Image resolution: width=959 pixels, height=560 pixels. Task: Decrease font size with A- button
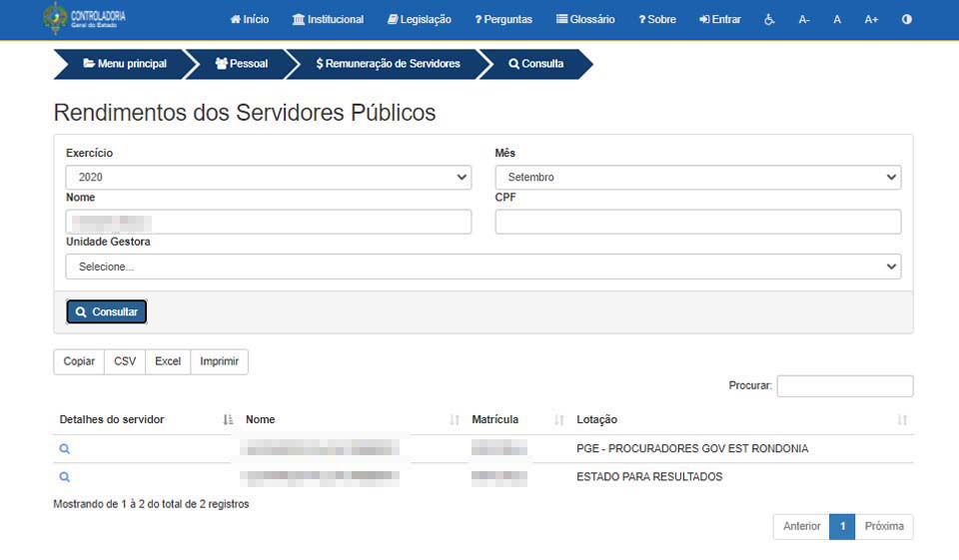pyautogui.click(x=804, y=19)
